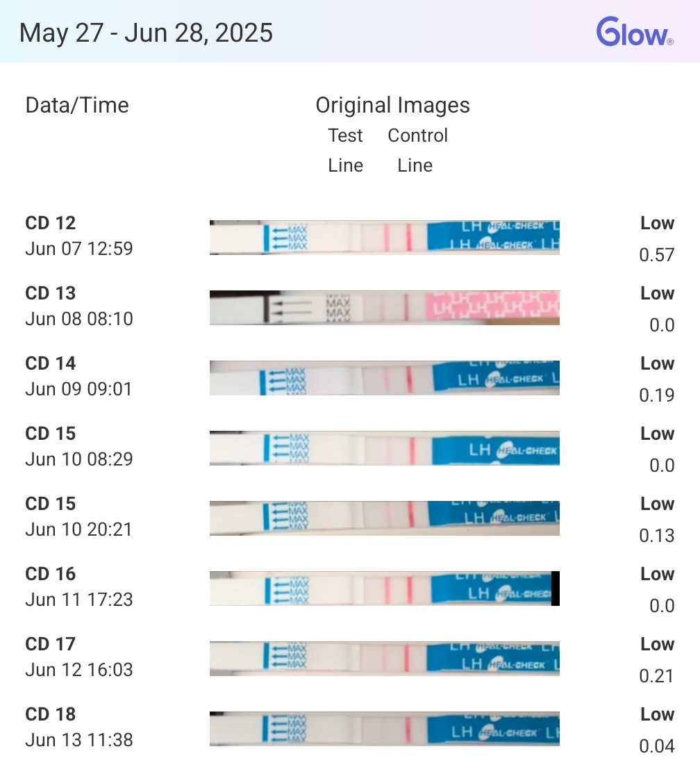Viewport: 700px width, 772px height.
Task: Open the Jun 10 08:29 test strip image
Action: (384, 448)
